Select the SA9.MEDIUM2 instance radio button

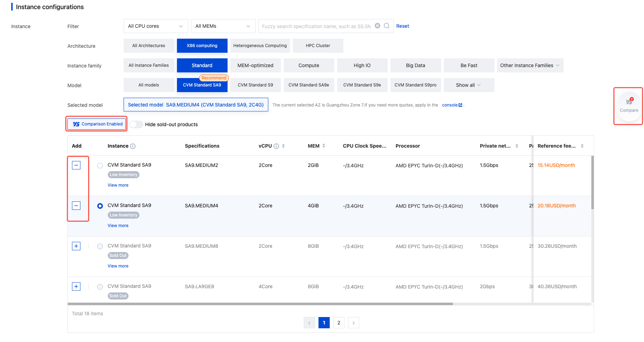[x=100, y=166]
